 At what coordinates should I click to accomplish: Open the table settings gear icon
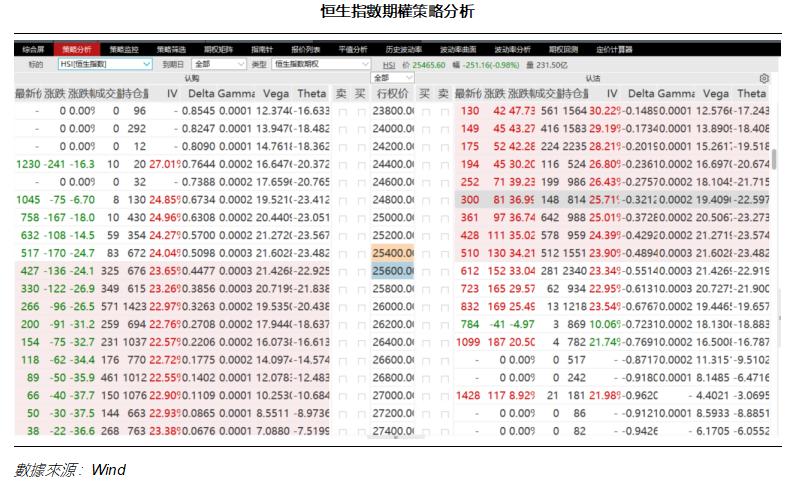coord(764,78)
